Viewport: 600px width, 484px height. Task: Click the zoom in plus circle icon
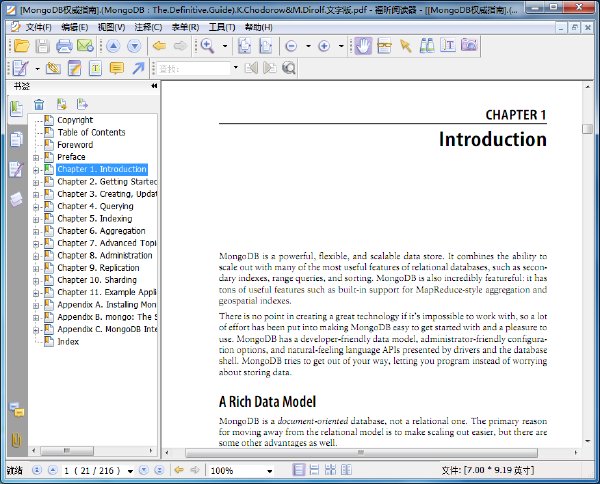[x=324, y=46]
